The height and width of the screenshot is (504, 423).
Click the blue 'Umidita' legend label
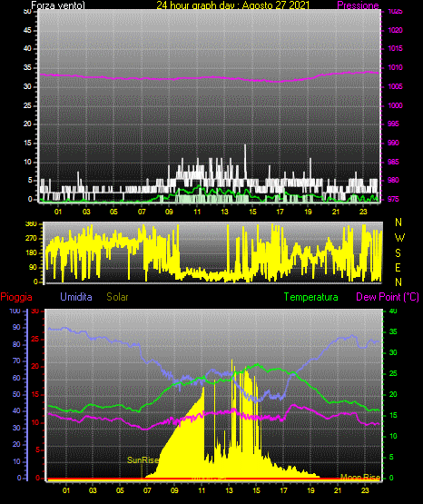point(76,297)
